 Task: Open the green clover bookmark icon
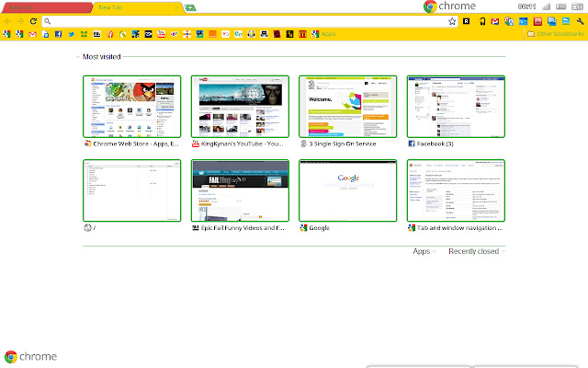coord(84,34)
